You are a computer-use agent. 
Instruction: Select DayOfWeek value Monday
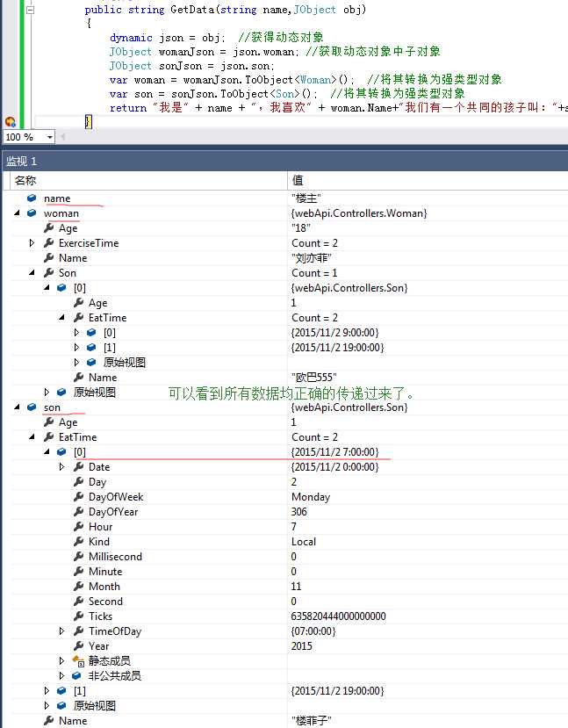[311, 497]
